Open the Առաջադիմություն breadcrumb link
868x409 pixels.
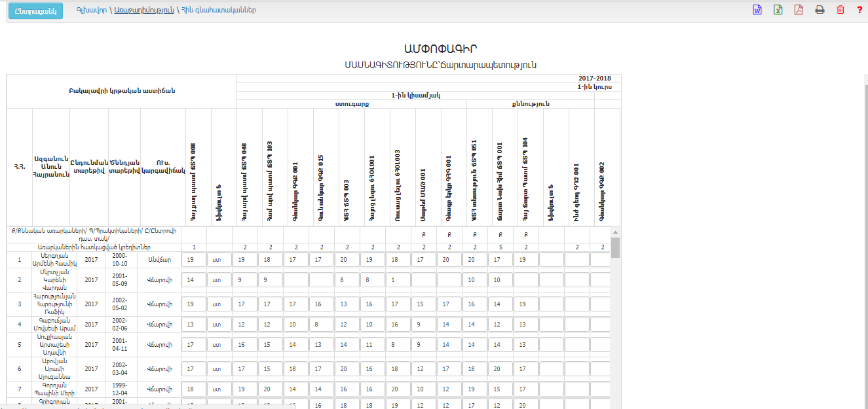(144, 10)
